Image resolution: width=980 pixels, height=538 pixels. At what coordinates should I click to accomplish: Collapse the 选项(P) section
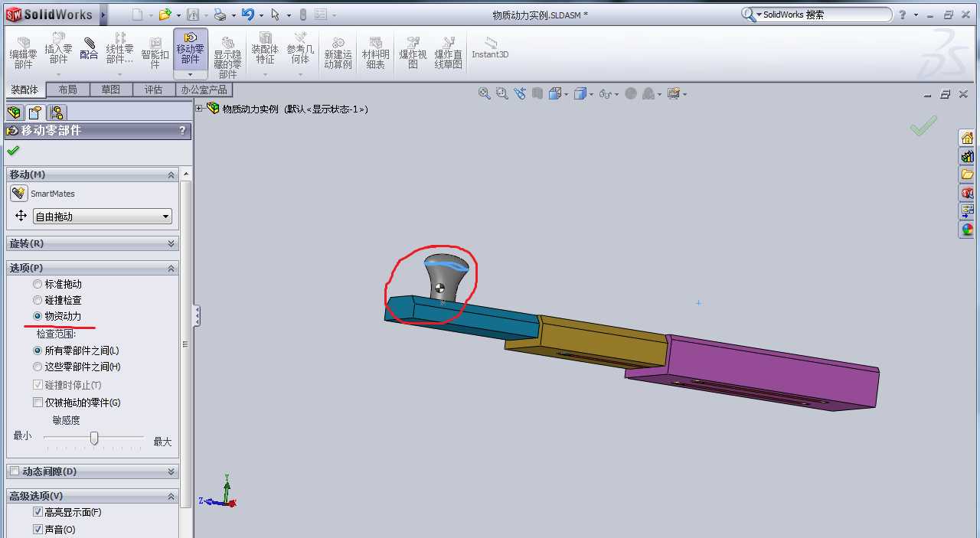pos(171,268)
